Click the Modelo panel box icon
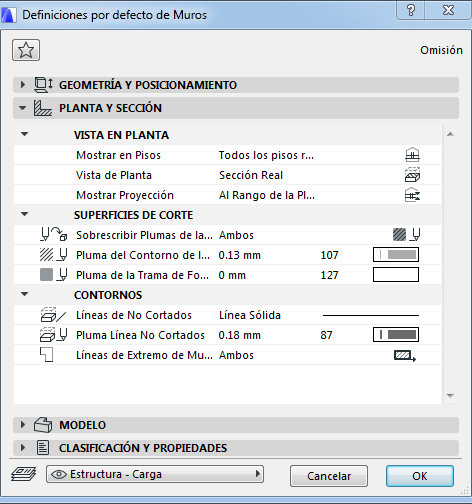Screen dimensions: 472x504 pyautogui.click(x=43, y=425)
